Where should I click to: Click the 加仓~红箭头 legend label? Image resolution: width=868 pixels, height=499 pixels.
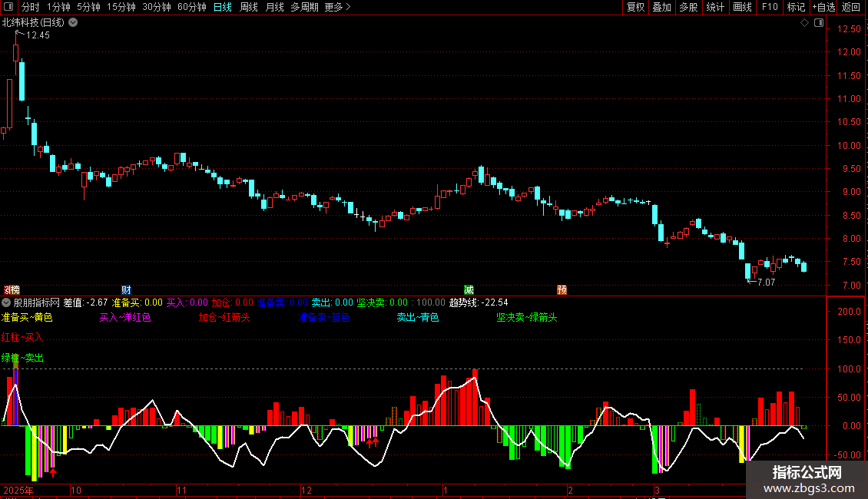(224, 318)
